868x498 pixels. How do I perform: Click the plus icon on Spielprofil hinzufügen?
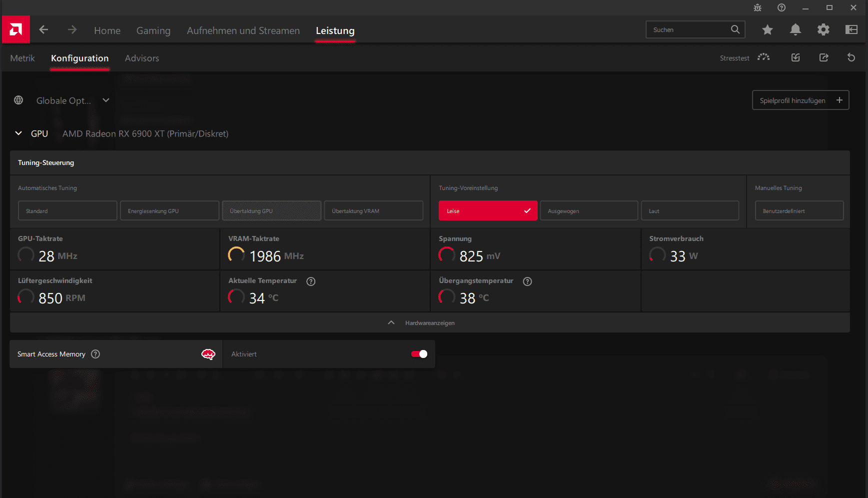[x=840, y=100]
